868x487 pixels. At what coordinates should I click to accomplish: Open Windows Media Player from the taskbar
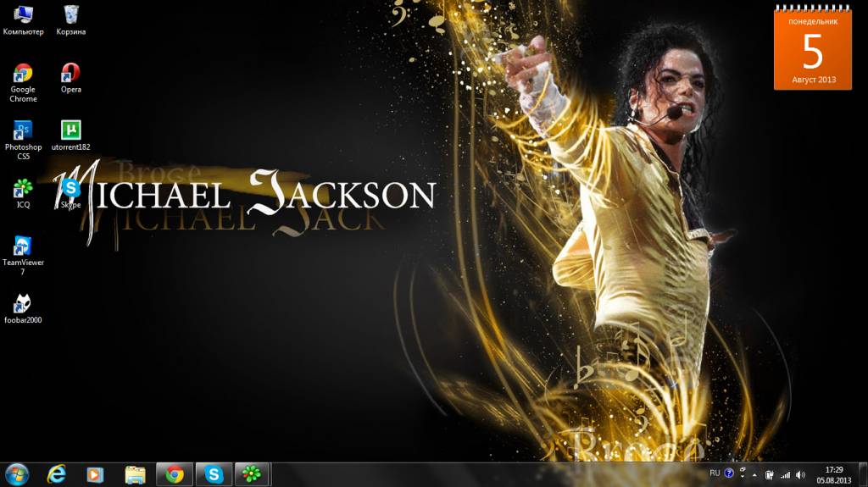point(96,474)
